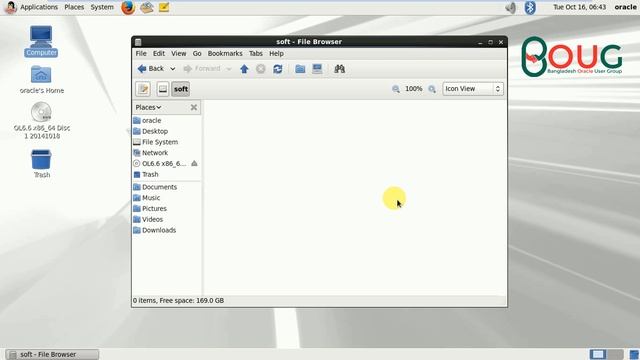
Task: Open the View menu
Action: [x=178, y=53]
